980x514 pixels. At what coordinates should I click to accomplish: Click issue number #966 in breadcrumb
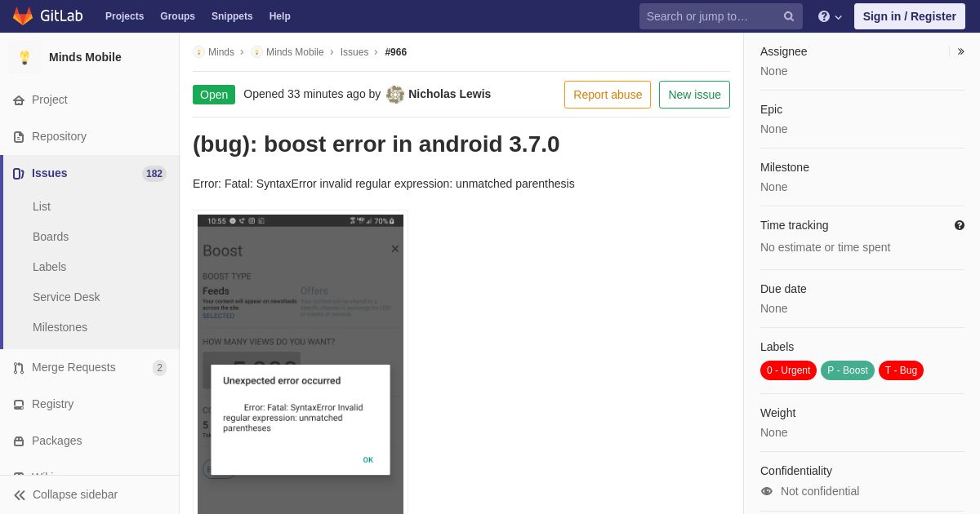tap(396, 52)
